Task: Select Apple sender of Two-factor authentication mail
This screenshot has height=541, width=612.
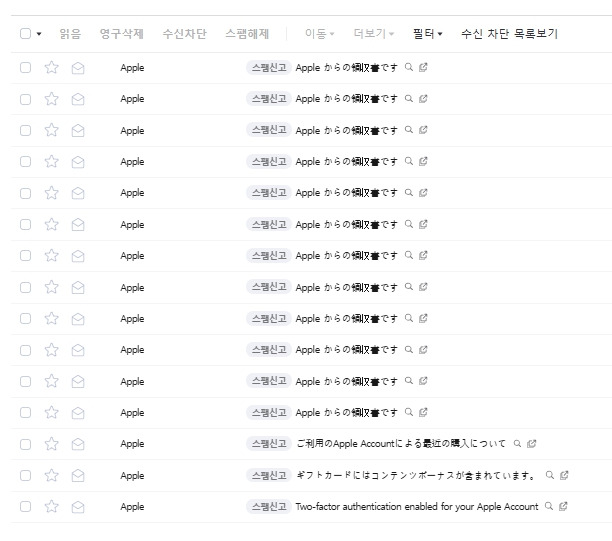Action: tap(132, 507)
